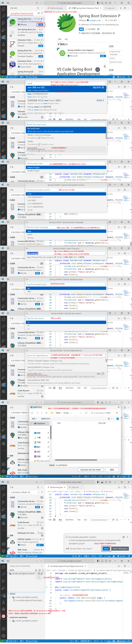
Task: Open the gear settings beside auto-update checkbox
Action: click(98, 29)
